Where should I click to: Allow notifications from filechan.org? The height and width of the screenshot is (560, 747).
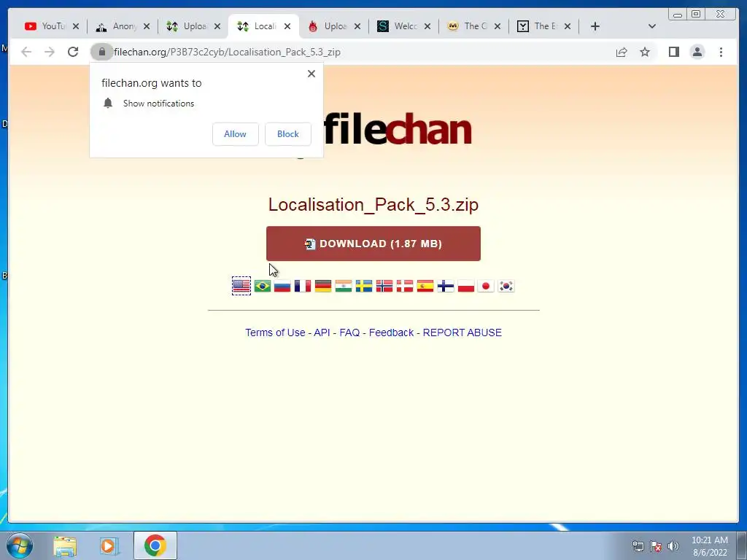click(x=236, y=134)
